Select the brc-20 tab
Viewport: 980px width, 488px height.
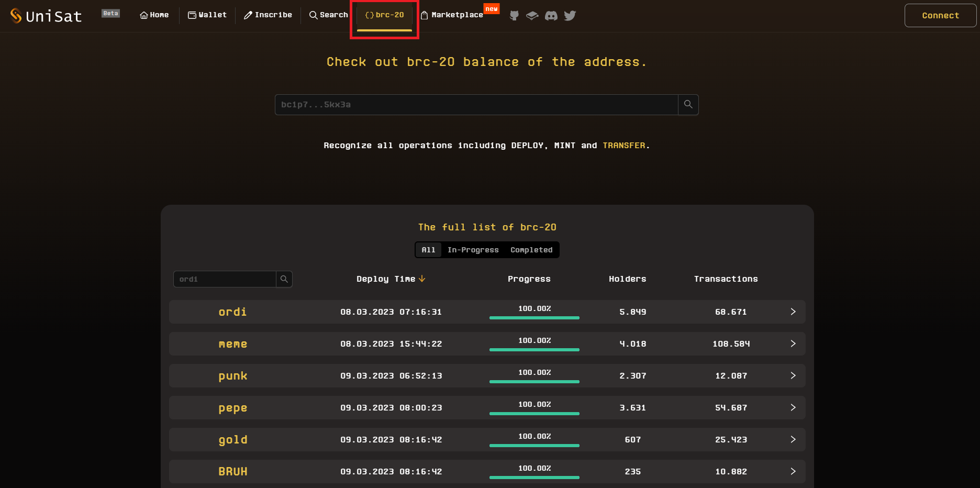coord(384,15)
